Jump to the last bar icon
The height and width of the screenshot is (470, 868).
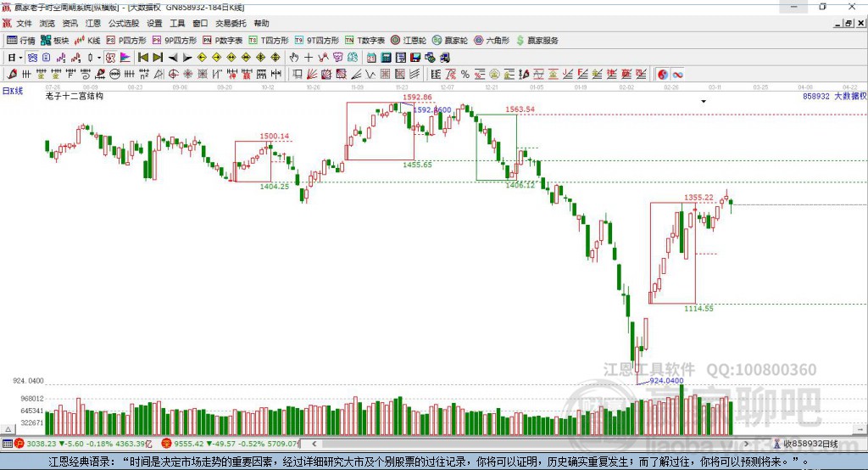tap(158, 58)
